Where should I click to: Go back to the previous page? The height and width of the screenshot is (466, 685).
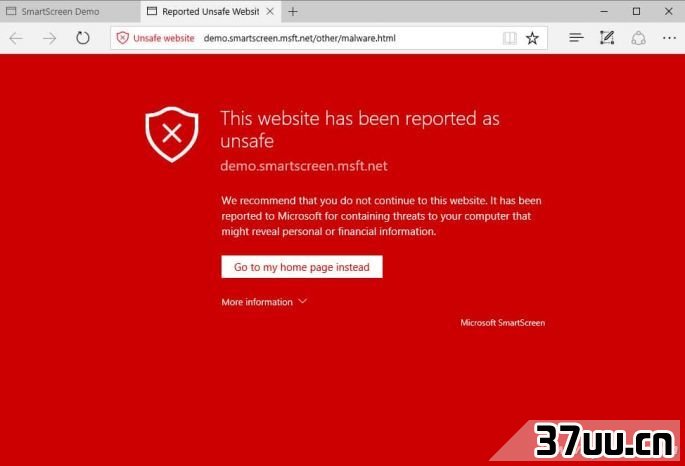pyautogui.click(x=16, y=38)
